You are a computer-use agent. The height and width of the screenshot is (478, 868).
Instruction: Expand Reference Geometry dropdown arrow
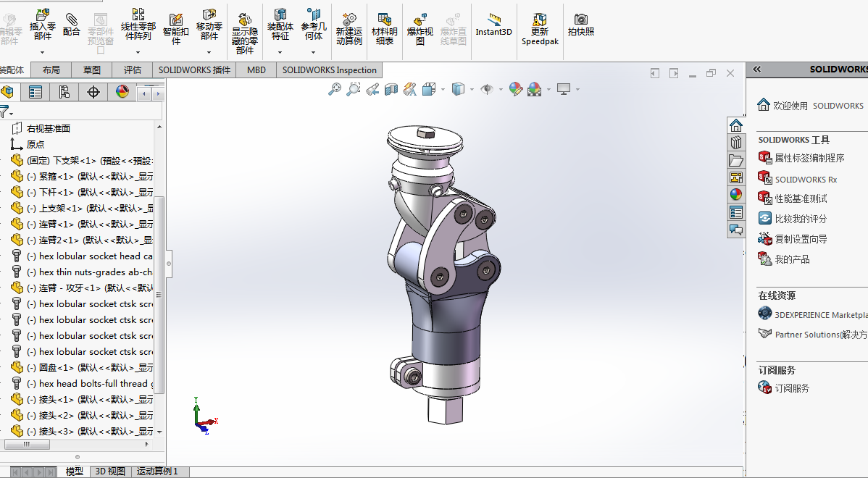[313, 53]
